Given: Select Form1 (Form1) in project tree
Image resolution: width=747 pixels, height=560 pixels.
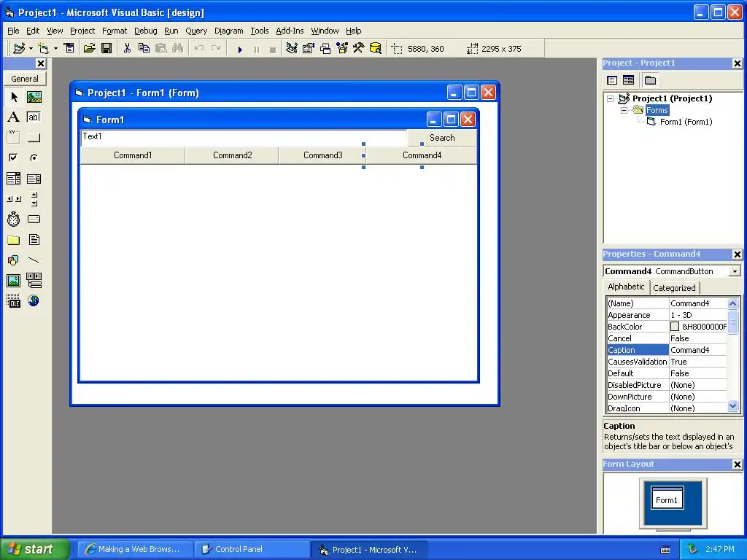Looking at the screenshot, I should [x=686, y=122].
